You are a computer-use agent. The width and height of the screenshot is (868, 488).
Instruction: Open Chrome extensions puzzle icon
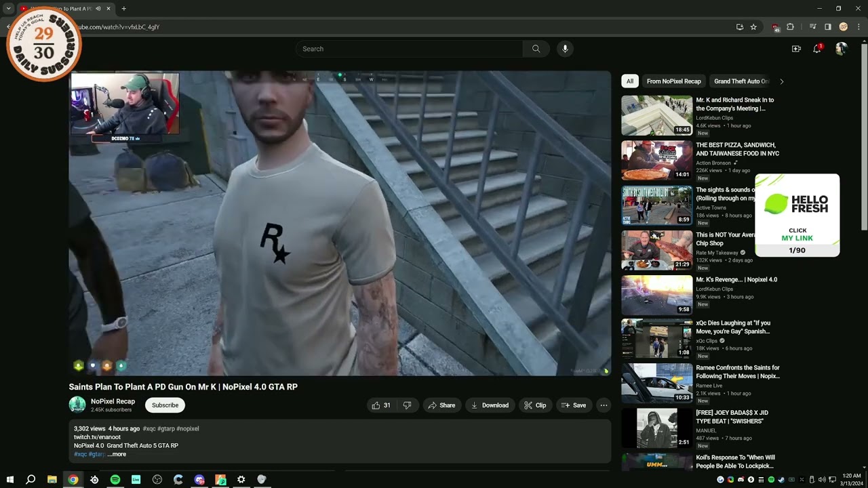click(x=790, y=27)
